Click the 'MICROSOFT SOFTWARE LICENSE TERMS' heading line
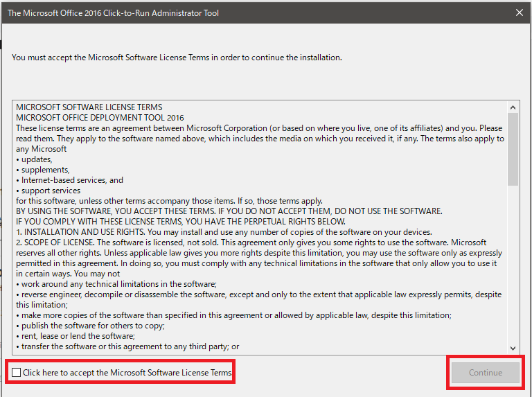 89,107
